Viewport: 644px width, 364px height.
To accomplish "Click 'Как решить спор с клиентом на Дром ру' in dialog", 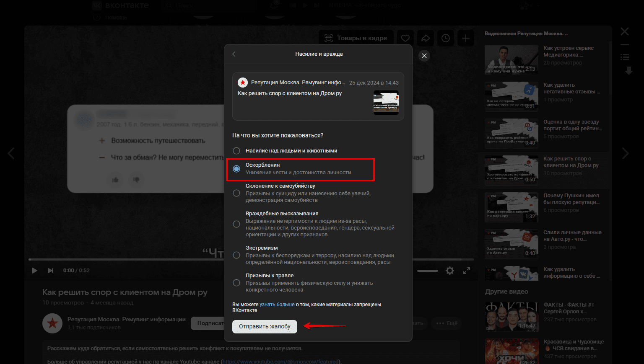I will pos(290,93).
